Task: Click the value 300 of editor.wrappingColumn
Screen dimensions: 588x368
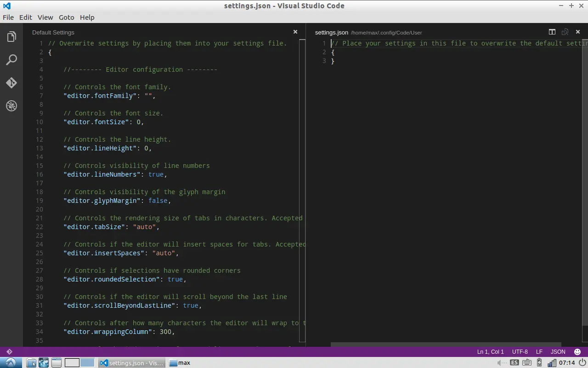Action: click(x=165, y=332)
